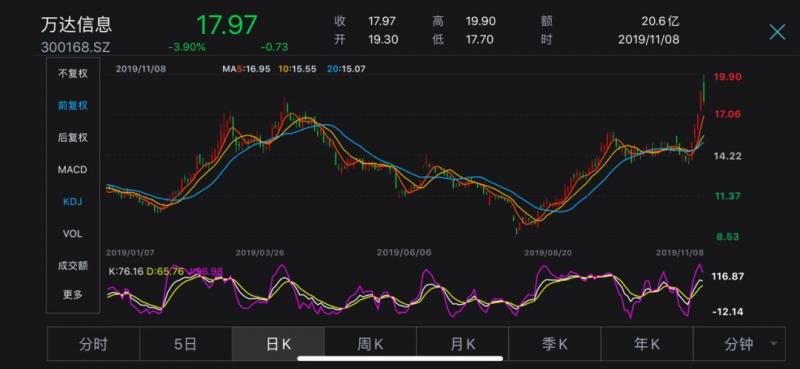Switch to the 分时 tab
This screenshot has height=369, width=800.
coord(93,345)
